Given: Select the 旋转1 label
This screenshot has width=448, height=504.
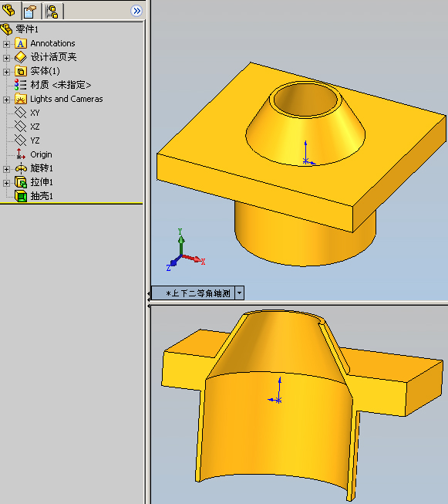Looking at the screenshot, I should coord(42,168).
